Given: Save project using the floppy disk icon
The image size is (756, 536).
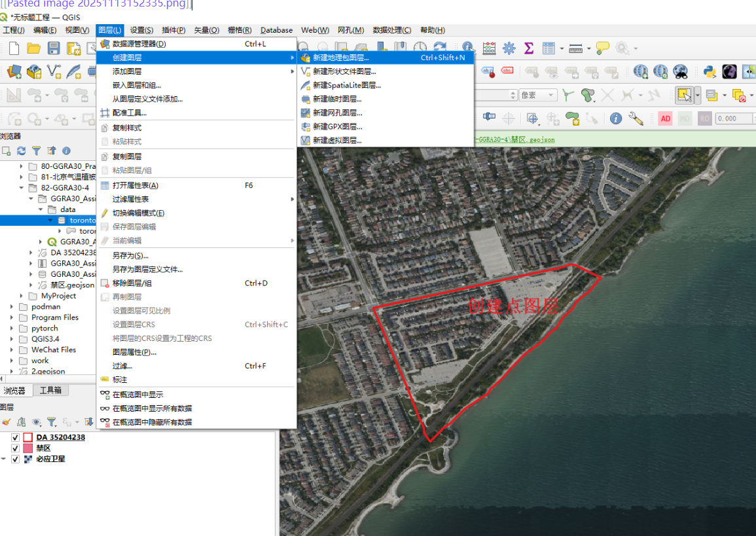Looking at the screenshot, I should (x=54, y=48).
